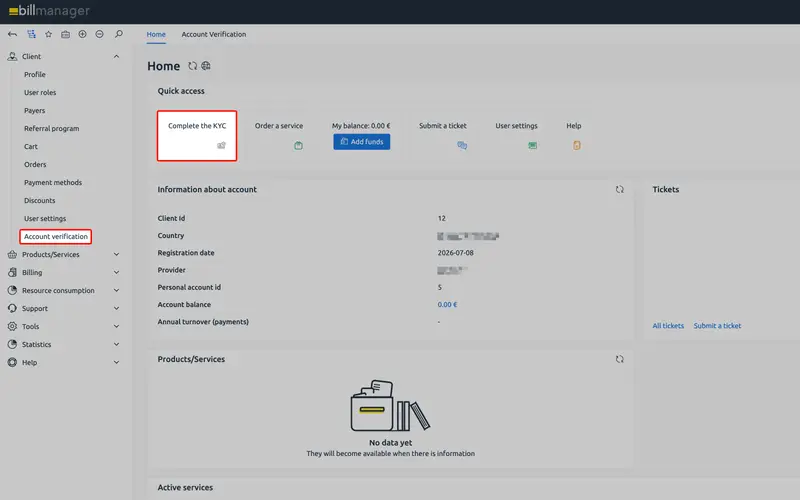The height and width of the screenshot is (500, 800).
Task: Click the Annual turnover (payments) label
Action: click(203, 322)
